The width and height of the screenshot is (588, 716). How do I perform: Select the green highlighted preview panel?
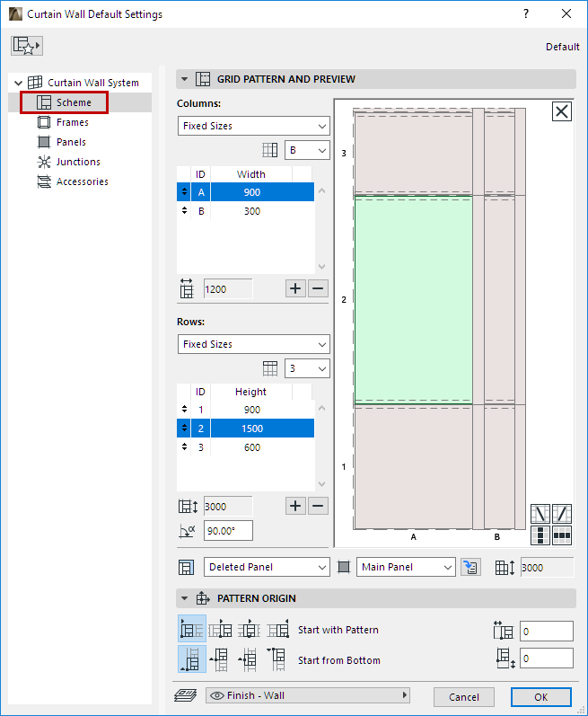[413, 299]
